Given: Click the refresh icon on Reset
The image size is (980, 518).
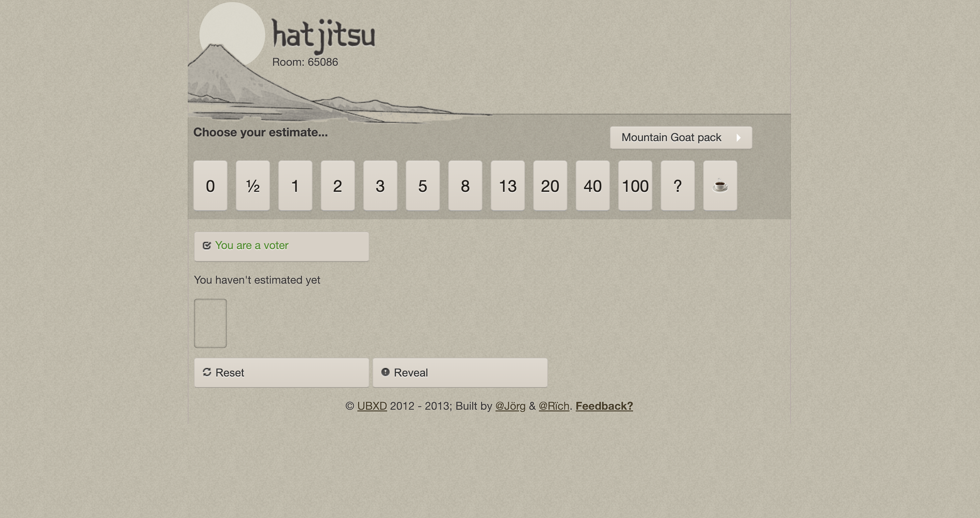Looking at the screenshot, I should tap(207, 372).
